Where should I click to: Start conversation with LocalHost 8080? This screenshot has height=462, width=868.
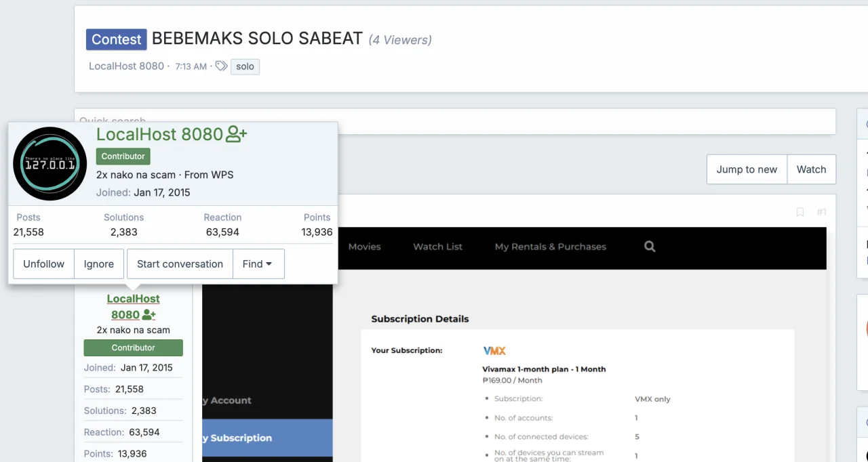point(180,264)
